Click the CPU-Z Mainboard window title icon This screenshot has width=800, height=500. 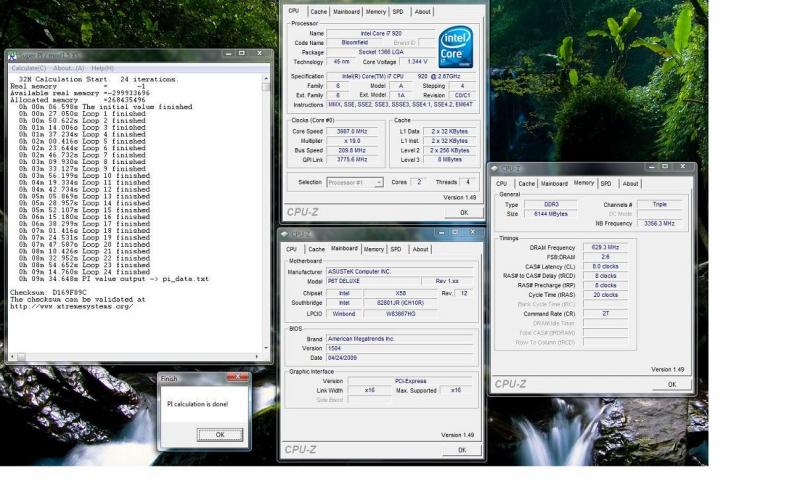tap(285, 234)
